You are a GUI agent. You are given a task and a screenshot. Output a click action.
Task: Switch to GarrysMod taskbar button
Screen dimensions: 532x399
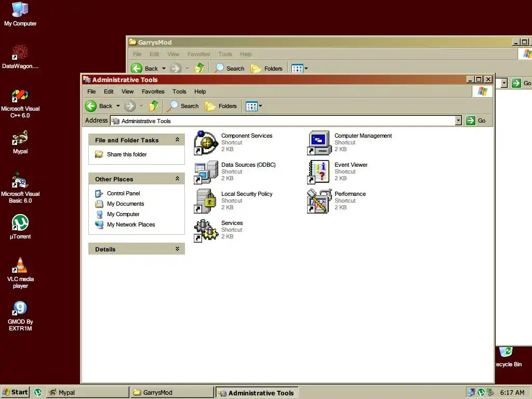coord(172,393)
